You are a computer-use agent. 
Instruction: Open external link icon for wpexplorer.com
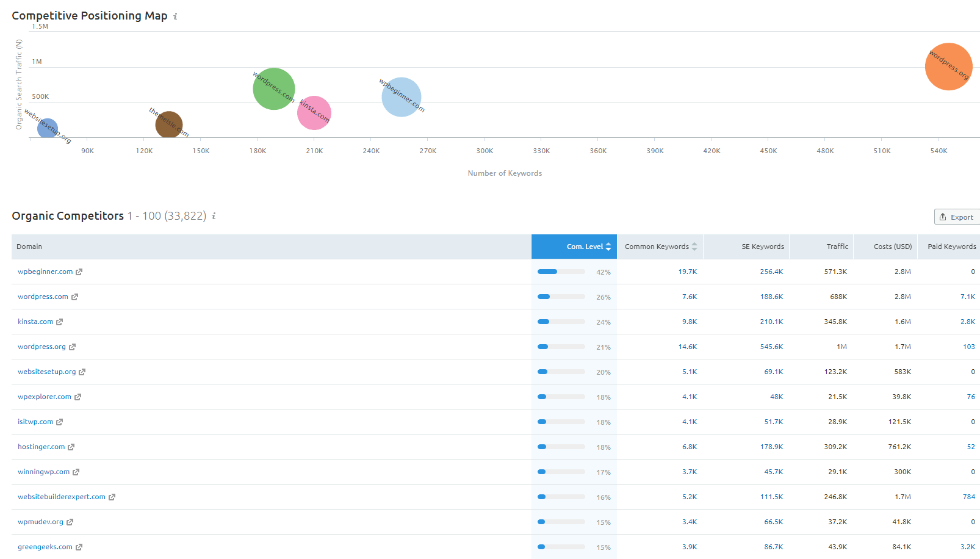point(77,397)
